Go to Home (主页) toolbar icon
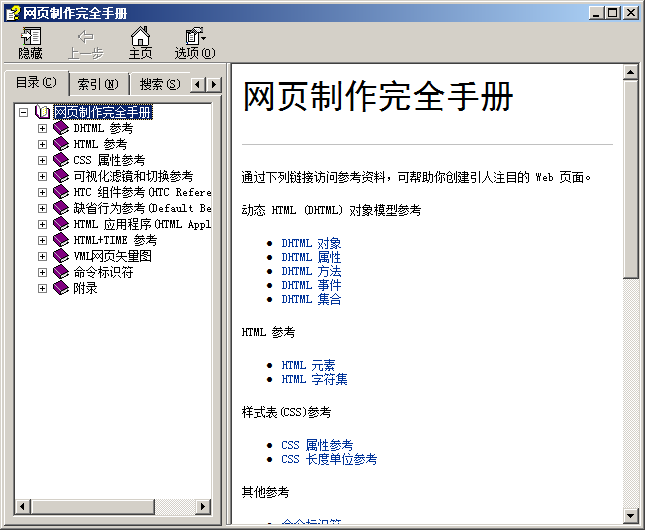Screen dimensions: 645x530 point(140,36)
